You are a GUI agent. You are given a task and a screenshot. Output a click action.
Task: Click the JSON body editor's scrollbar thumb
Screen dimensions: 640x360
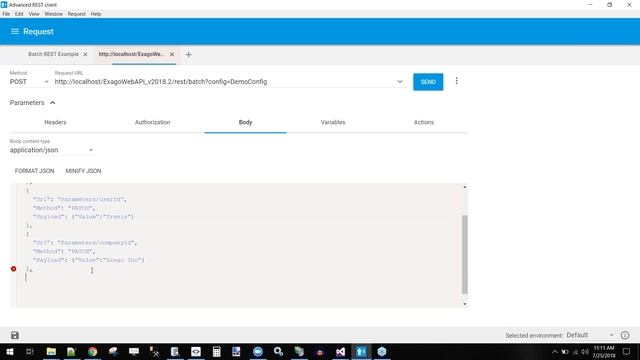(464, 254)
